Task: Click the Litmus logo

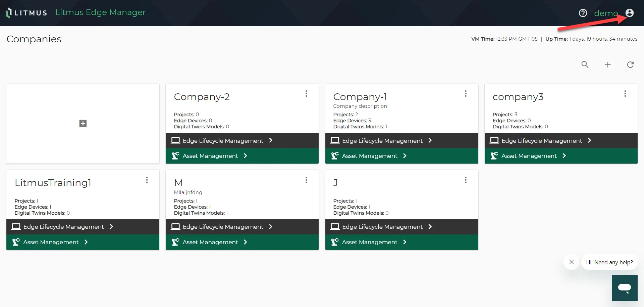Action: pyautogui.click(x=26, y=13)
